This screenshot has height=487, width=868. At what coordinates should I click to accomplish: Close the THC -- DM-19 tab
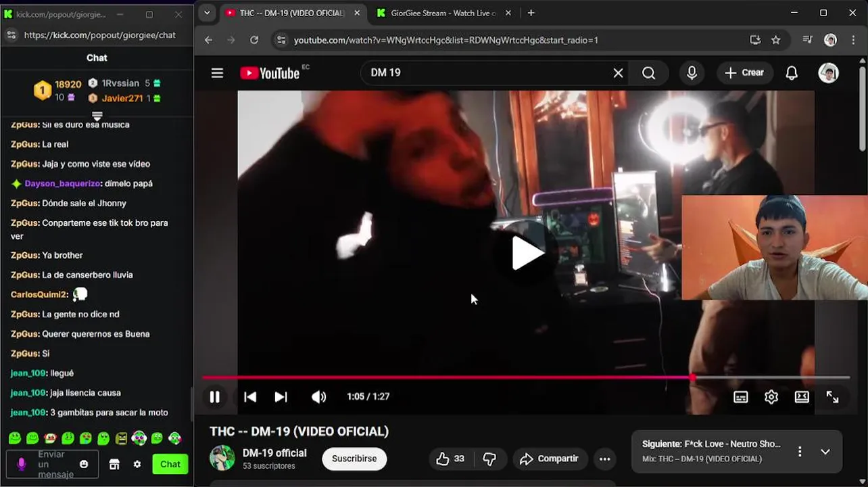(x=357, y=13)
